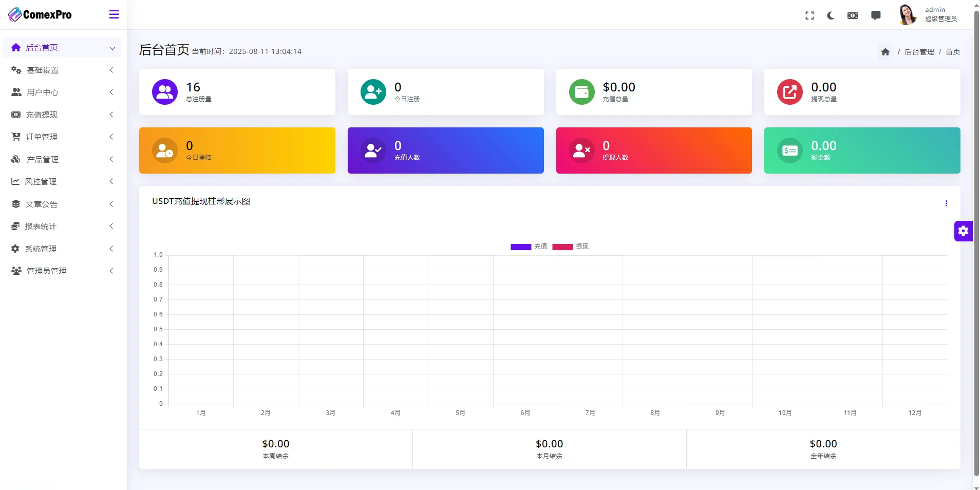Toggle dark mode with the moon icon
Screen dimensions: 980x490
[831, 15]
